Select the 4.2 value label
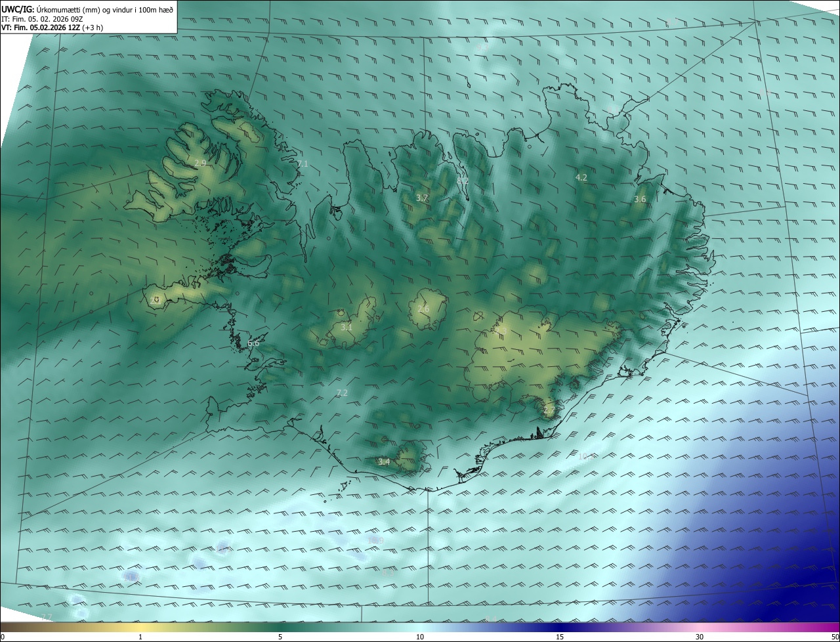The width and height of the screenshot is (840, 642). (x=581, y=177)
